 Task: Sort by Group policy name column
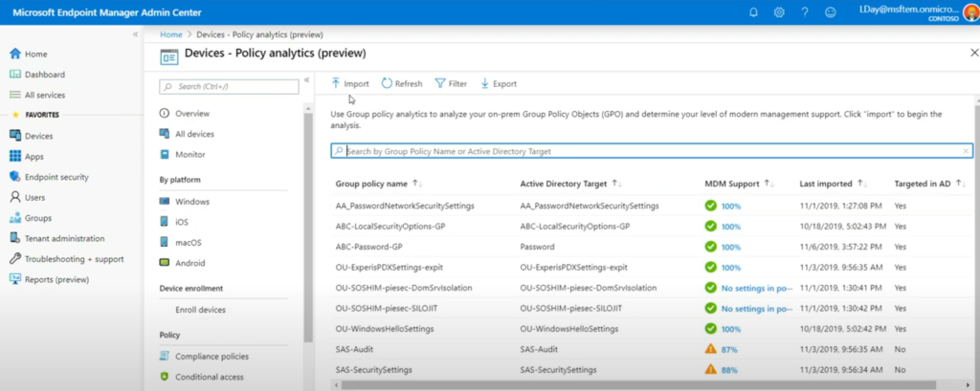pyautogui.click(x=379, y=184)
